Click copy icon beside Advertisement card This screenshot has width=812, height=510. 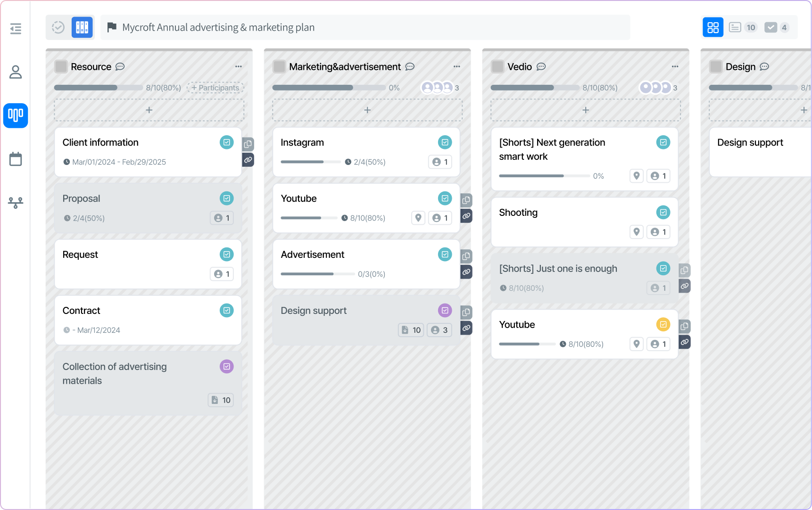466,256
